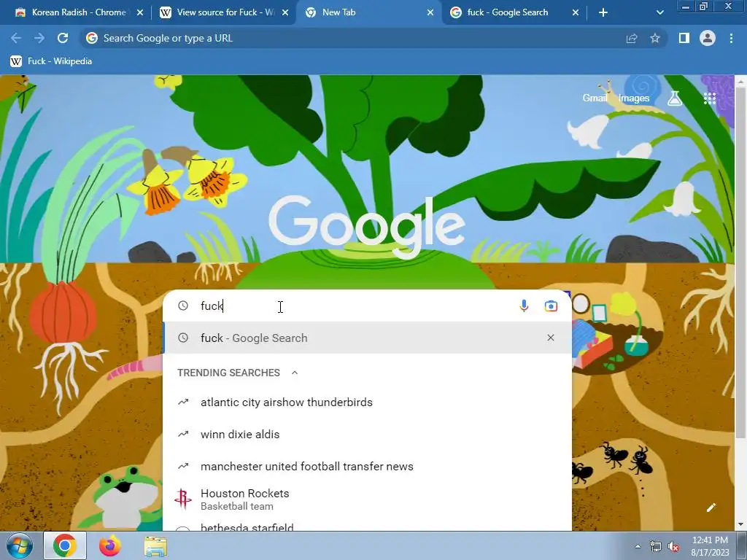Close the New Tab tab
747x560 pixels.
(x=430, y=13)
